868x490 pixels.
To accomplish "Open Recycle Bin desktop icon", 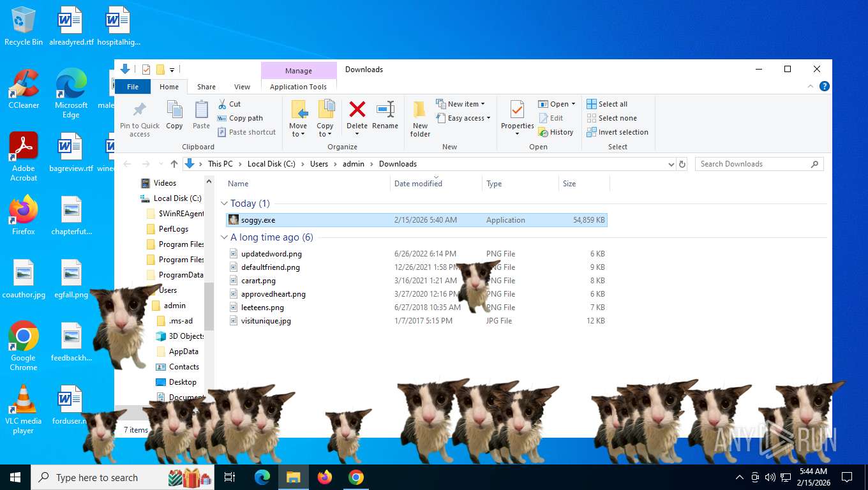I will [24, 26].
